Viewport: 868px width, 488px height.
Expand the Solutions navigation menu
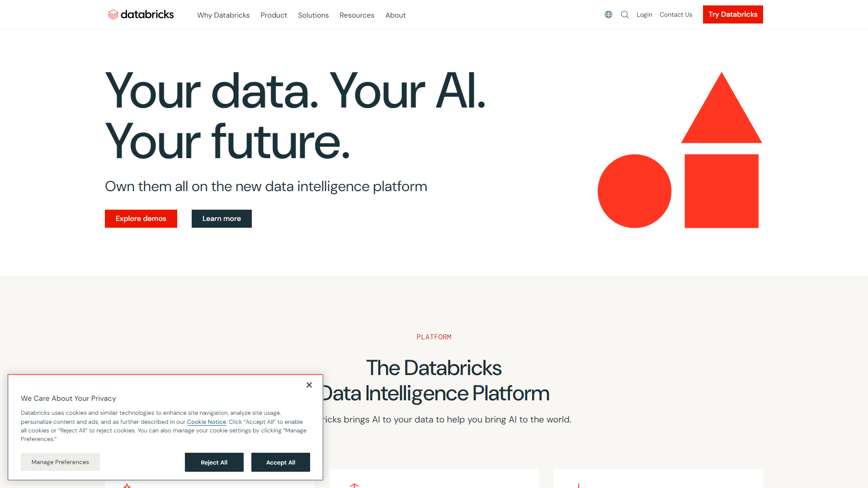(312, 15)
